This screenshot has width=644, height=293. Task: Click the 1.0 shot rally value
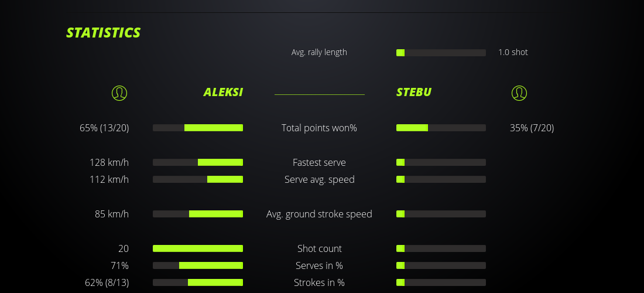[x=513, y=52]
